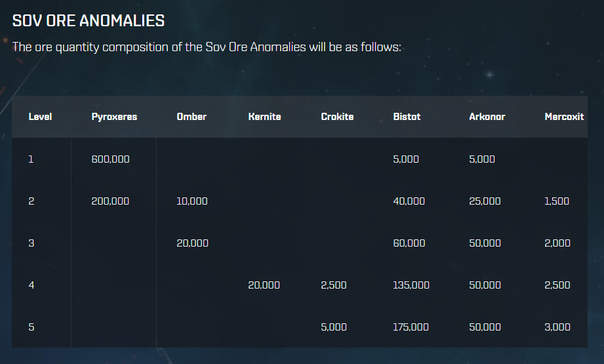Click the 135,000 Bistot cell
604x364 pixels.
click(411, 285)
